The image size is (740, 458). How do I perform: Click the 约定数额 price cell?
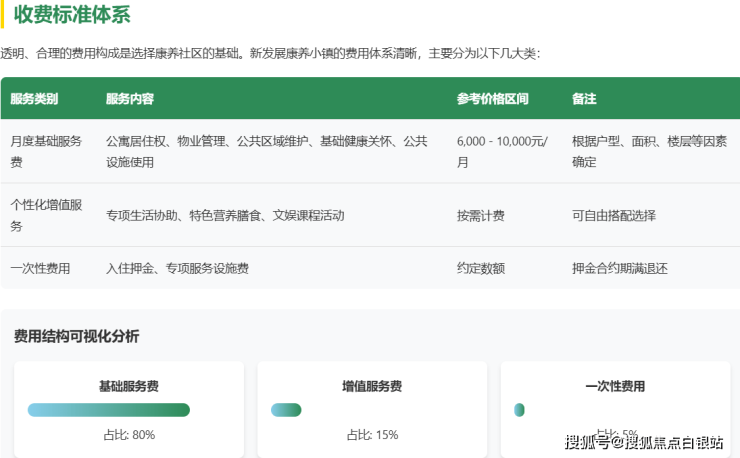tap(480, 268)
